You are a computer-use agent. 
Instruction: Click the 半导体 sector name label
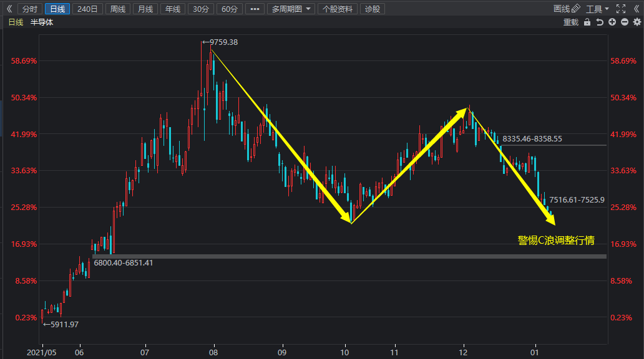[x=42, y=22]
